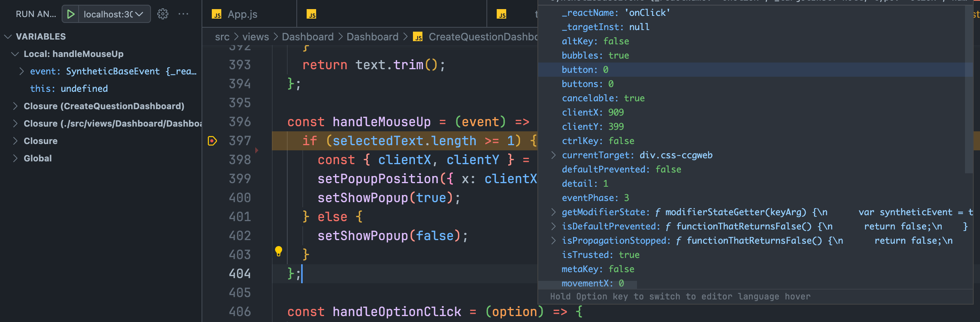The image size is (980, 322).
Task: Click the breakpoint marker at line 397
Action: click(212, 141)
